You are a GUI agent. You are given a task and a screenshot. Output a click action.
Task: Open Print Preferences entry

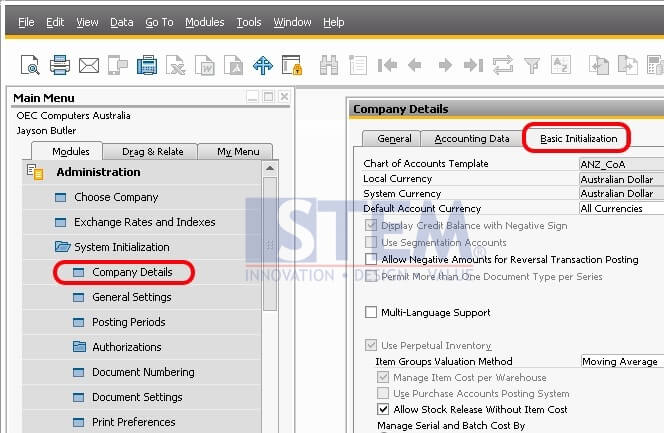click(x=133, y=422)
